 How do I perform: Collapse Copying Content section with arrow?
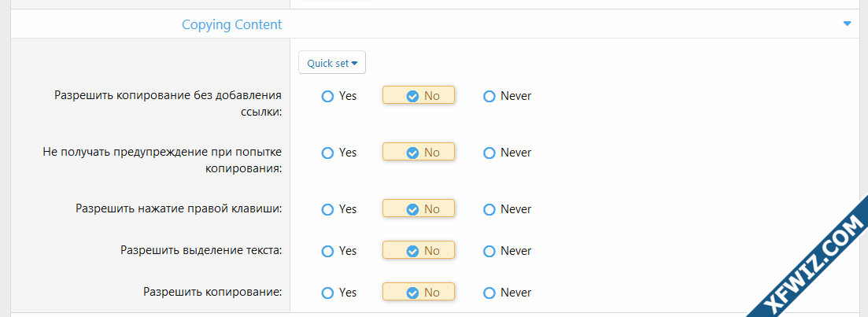(847, 24)
